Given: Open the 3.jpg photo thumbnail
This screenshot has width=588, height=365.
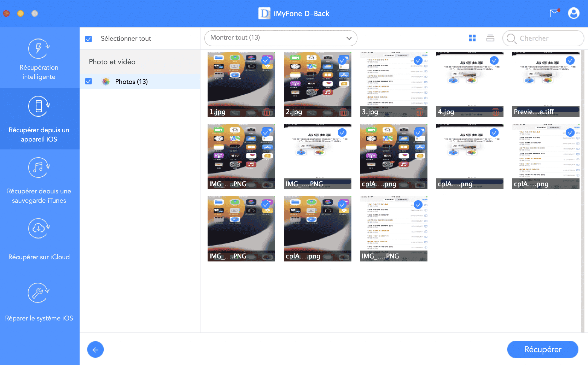Looking at the screenshot, I should pos(394,84).
